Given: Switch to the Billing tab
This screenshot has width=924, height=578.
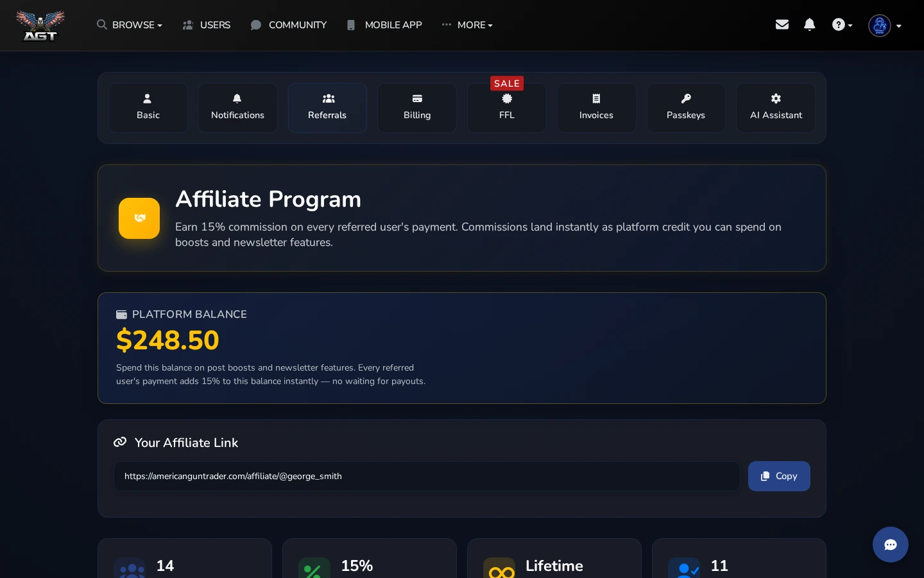Looking at the screenshot, I should 417,108.
